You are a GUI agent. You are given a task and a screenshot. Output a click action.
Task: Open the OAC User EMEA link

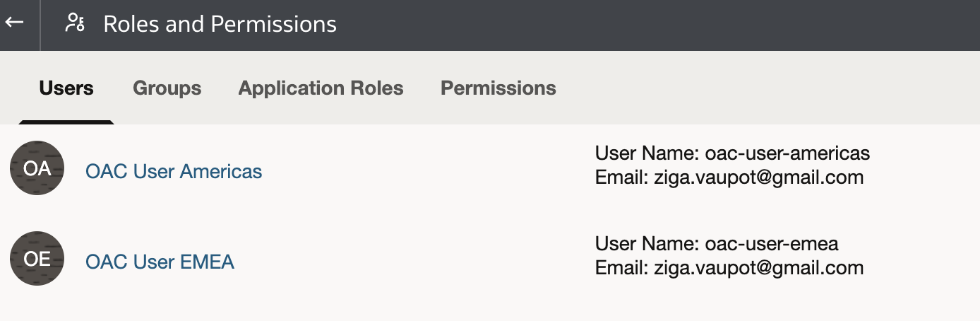point(160,262)
